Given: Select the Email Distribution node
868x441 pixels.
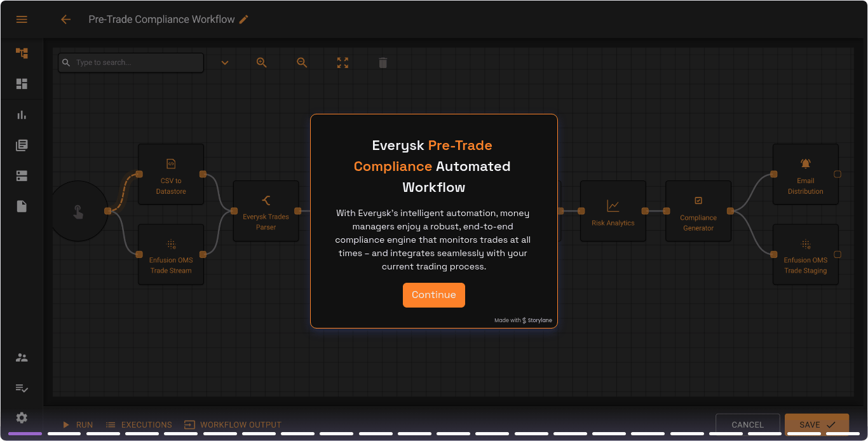Looking at the screenshot, I should click(x=805, y=174).
